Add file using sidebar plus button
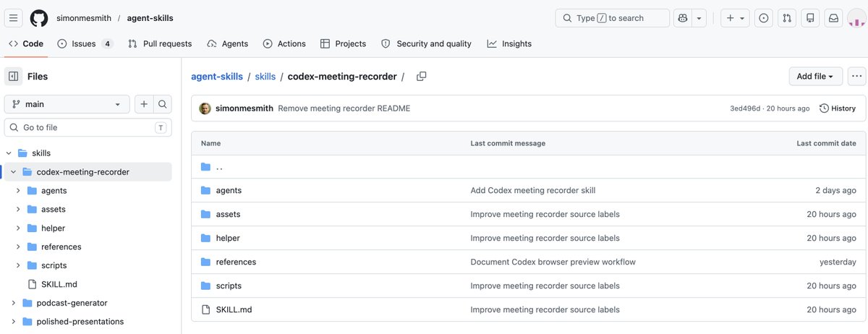 coord(144,104)
